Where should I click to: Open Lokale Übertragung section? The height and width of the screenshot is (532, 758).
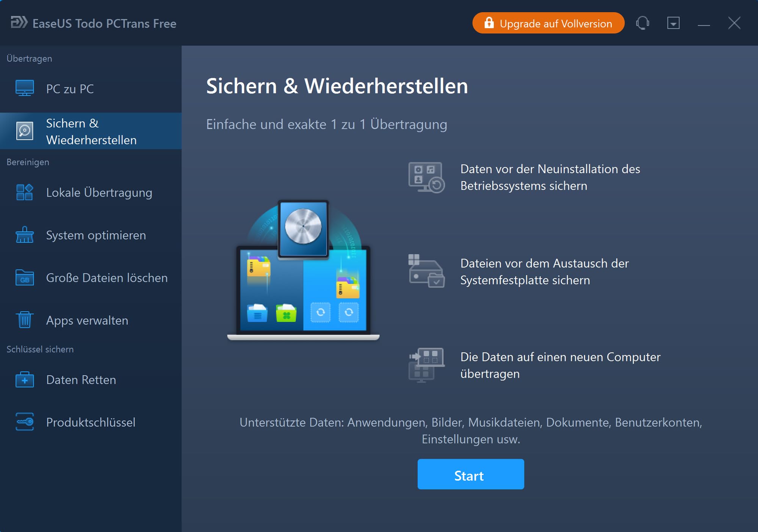click(x=91, y=192)
